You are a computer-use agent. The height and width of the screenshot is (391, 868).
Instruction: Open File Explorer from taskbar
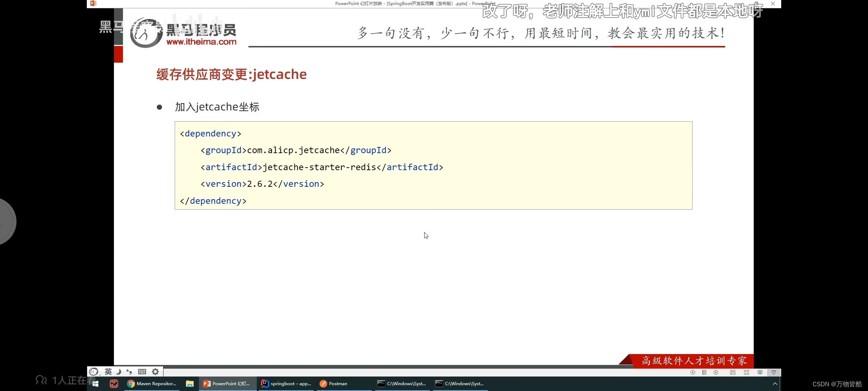click(190, 384)
